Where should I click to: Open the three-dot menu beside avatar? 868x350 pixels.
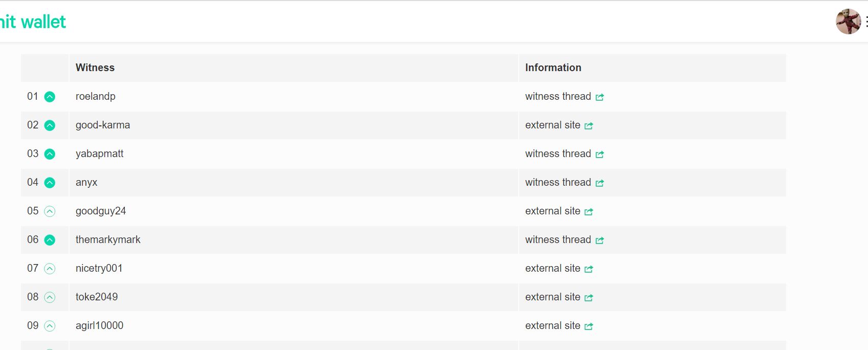(x=866, y=21)
